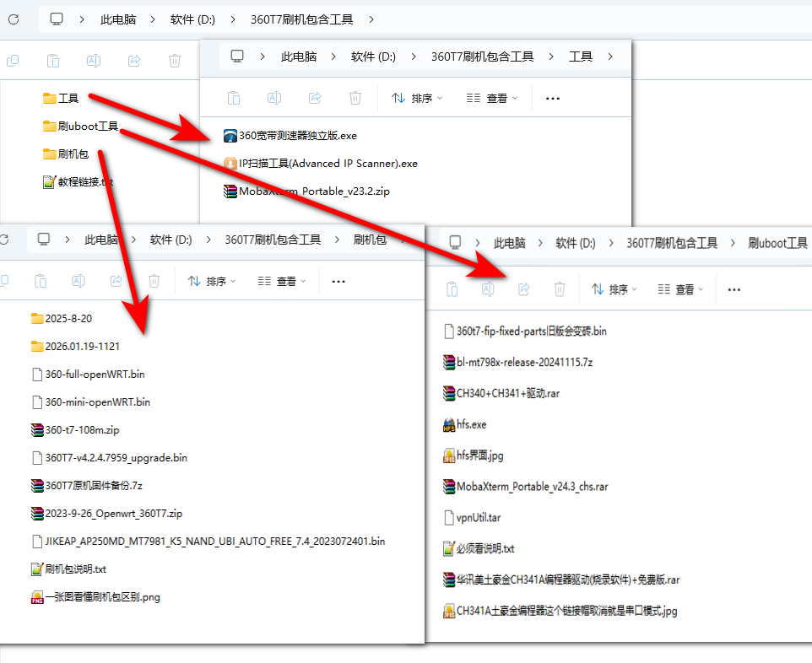Open hfs.exe in the 刷uboot工具 folder
Viewport: 812px width, 663px height.
[468, 424]
